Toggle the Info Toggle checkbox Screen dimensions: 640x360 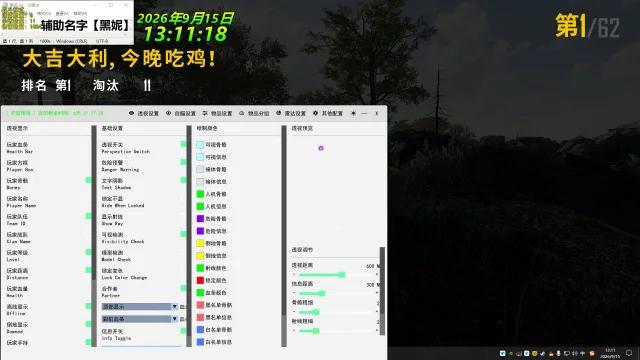point(183,331)
